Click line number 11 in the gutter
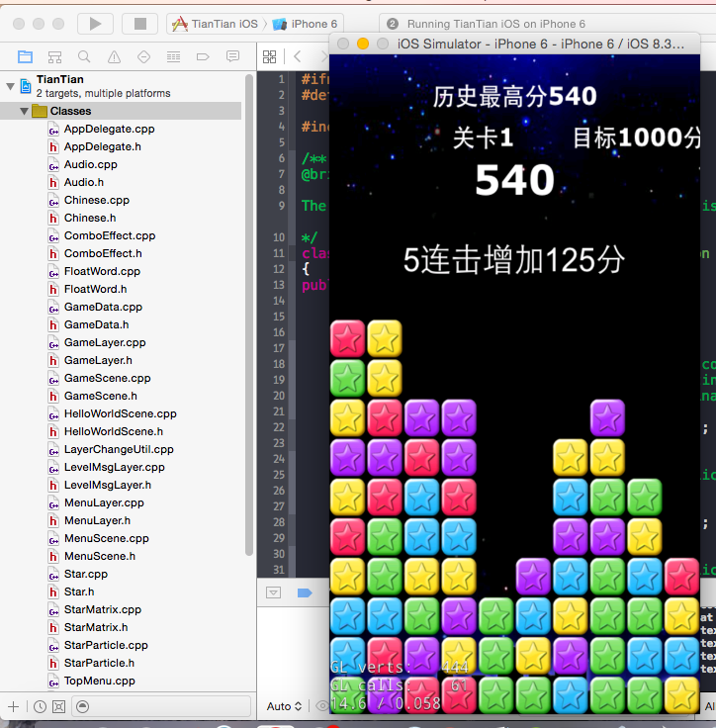This screenshot has height=728, width=716. point(279,253)
